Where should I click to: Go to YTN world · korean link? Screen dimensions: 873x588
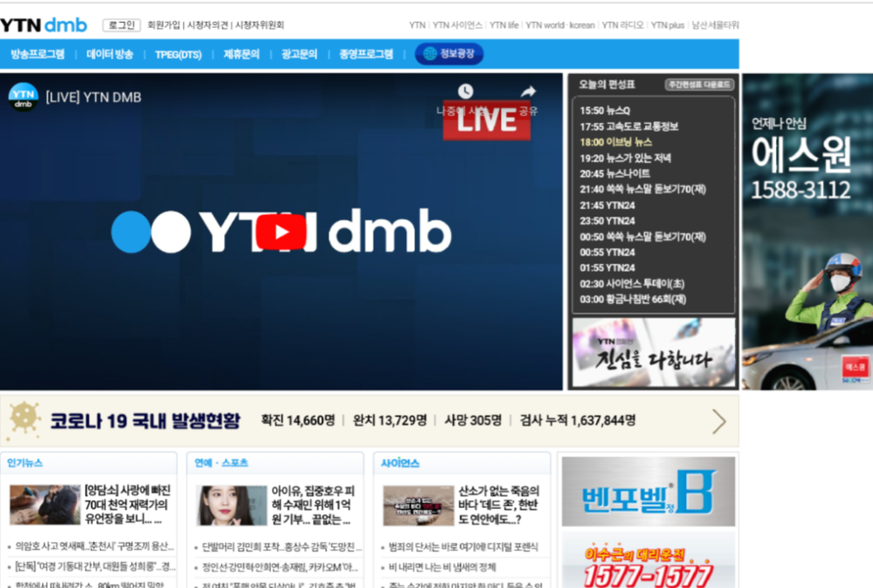point(560,25)
